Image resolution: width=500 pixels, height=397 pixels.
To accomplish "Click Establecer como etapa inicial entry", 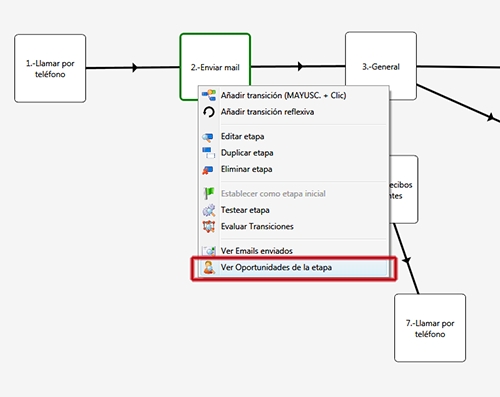I will click(x=294, y=194).
